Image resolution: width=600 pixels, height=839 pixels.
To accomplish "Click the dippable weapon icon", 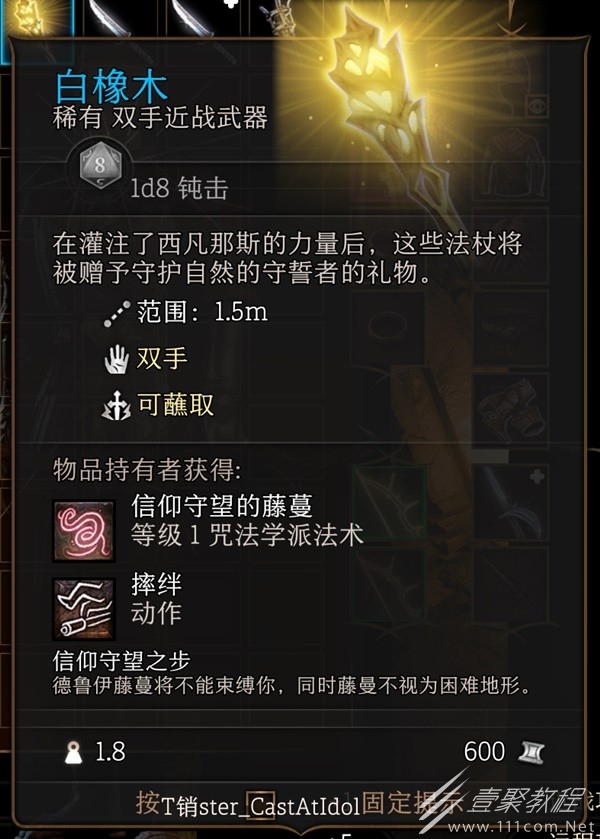I will (x=116, y=407).
